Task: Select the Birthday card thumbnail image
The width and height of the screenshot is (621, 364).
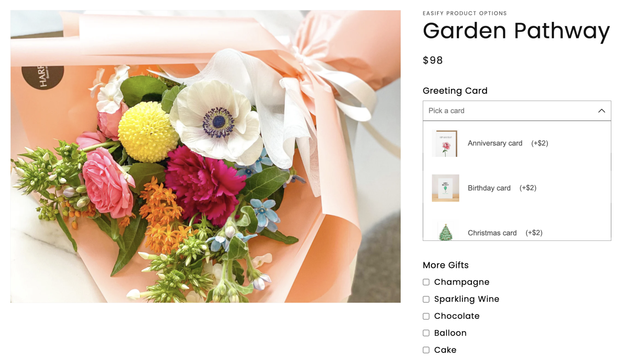Action: (x=445, y=188)
